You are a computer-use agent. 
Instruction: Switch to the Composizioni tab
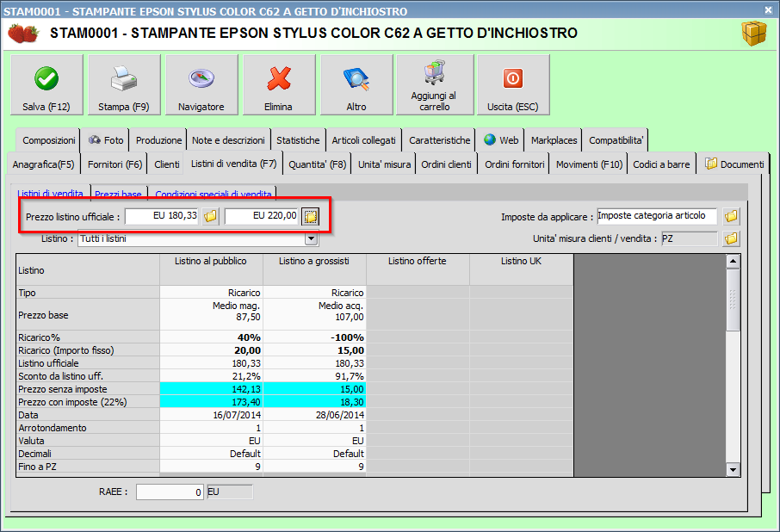coord(49,140)
